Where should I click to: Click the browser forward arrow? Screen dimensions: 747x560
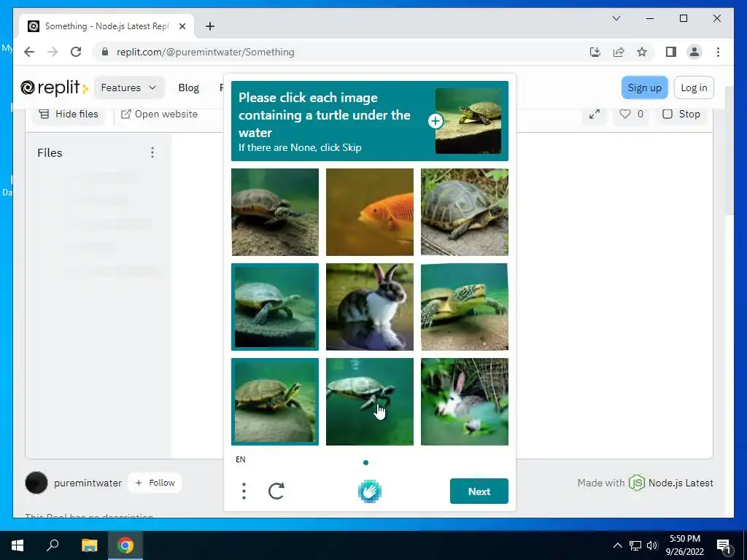[x=53, y=52]
